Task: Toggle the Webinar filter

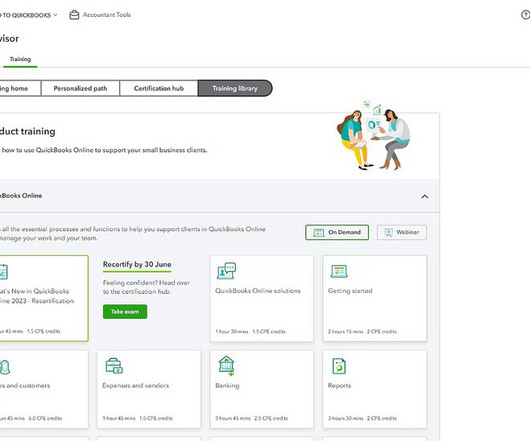Action: tap(402, 232)
